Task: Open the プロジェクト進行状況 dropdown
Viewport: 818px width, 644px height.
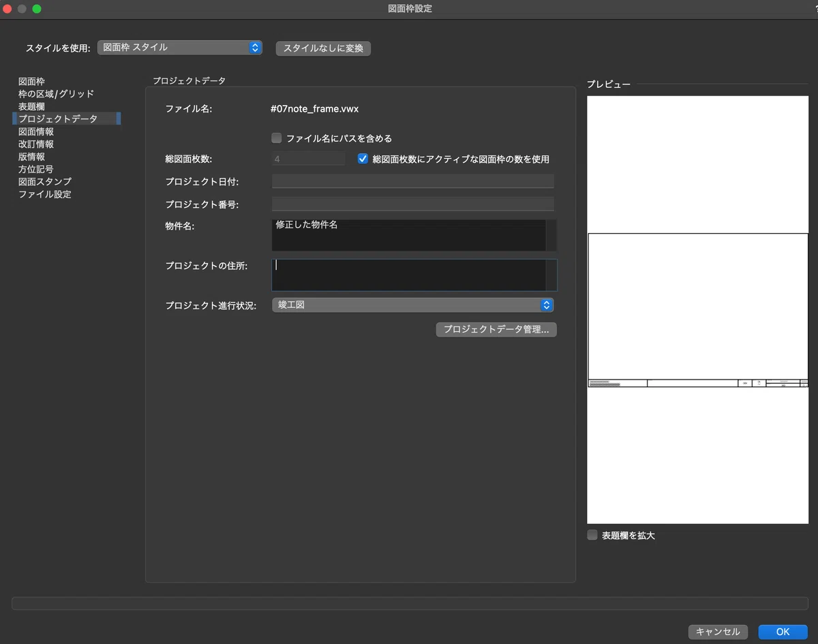Action: point(412,305)
